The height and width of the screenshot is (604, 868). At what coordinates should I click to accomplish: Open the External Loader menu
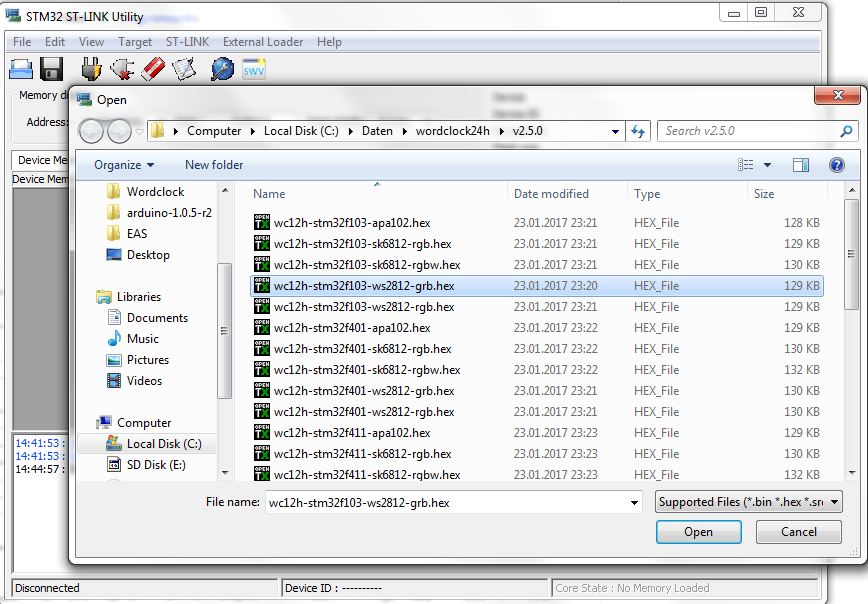click(263, 42)
